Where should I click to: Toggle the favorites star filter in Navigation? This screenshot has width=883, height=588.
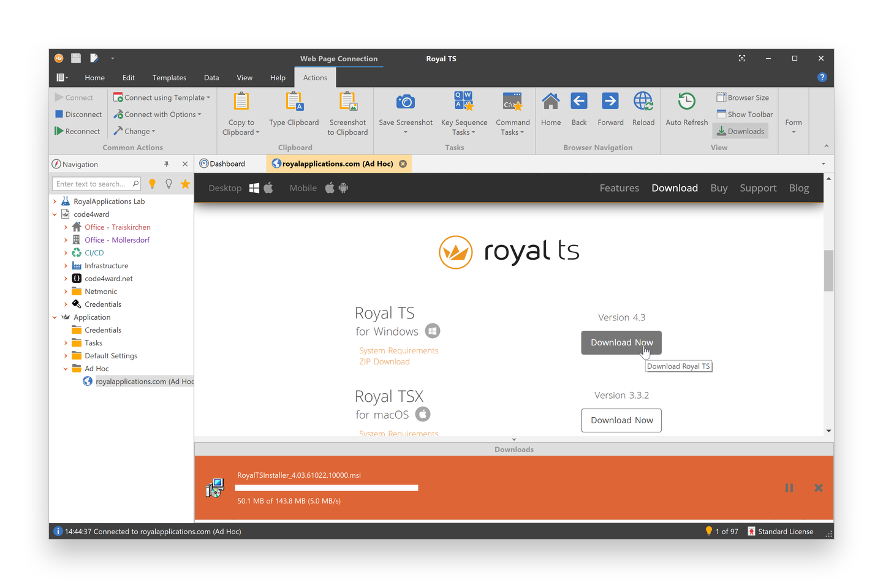(x=185, y=184)
